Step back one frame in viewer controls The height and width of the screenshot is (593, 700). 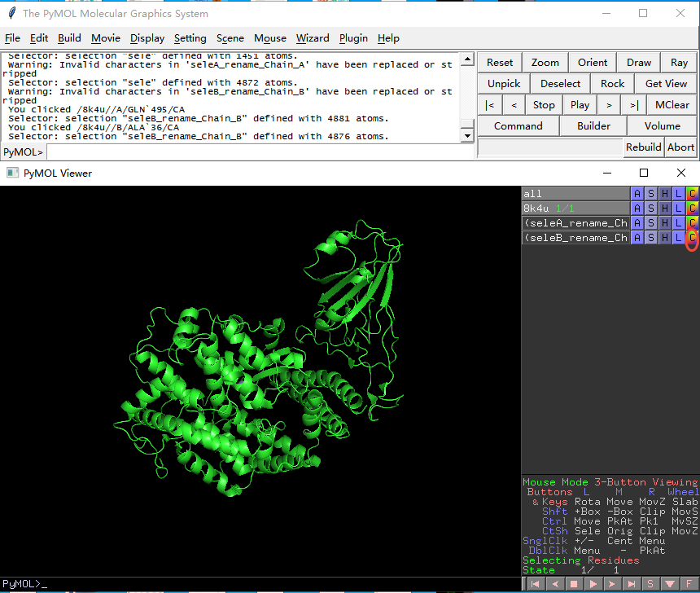click(x=554, y=584)
